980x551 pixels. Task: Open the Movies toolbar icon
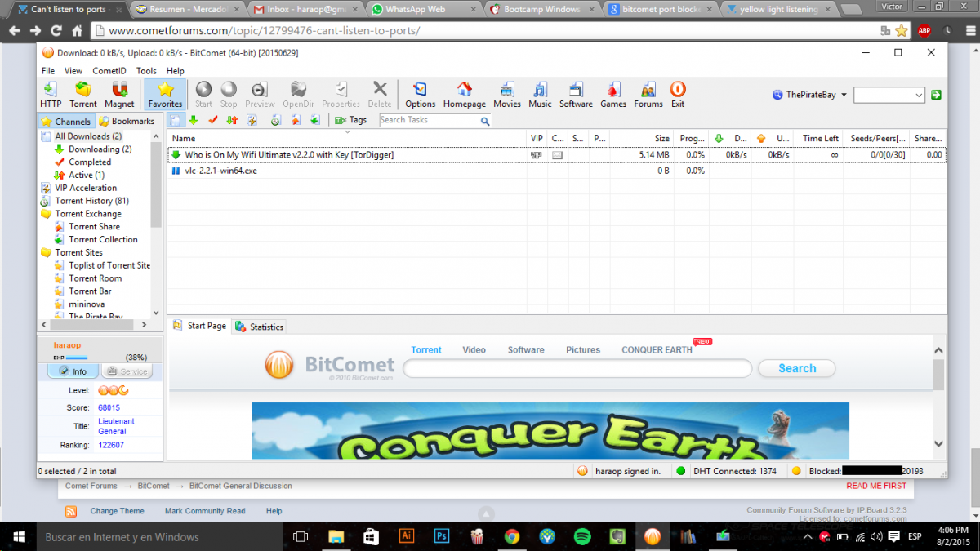click(x=506, y=94)
